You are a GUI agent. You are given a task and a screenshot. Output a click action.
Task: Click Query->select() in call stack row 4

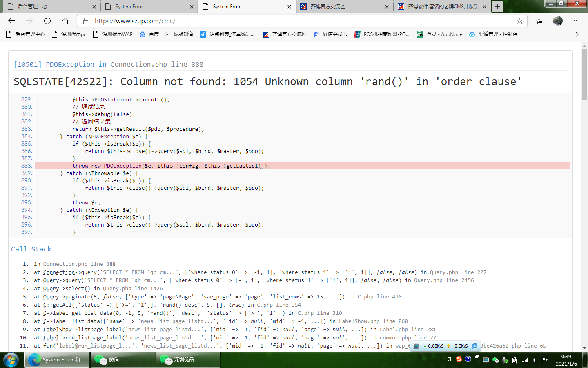click(x=67, y=288)
